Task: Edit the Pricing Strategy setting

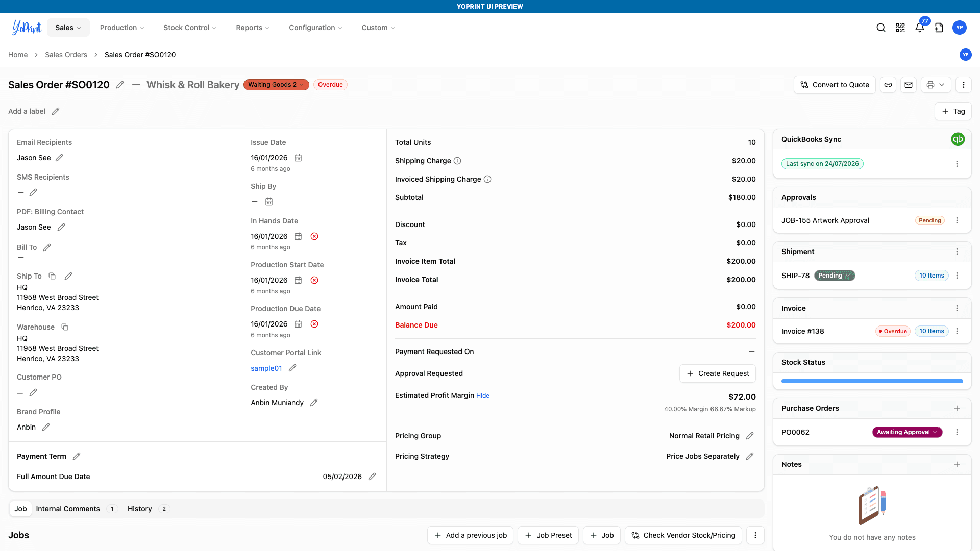Action: (750, 456)
